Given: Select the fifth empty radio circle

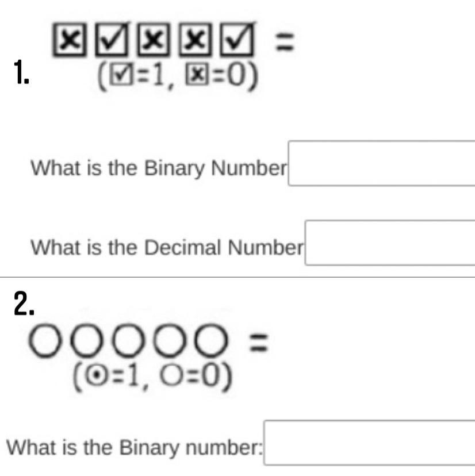Looking at the screenshot, I should [211, 340].
